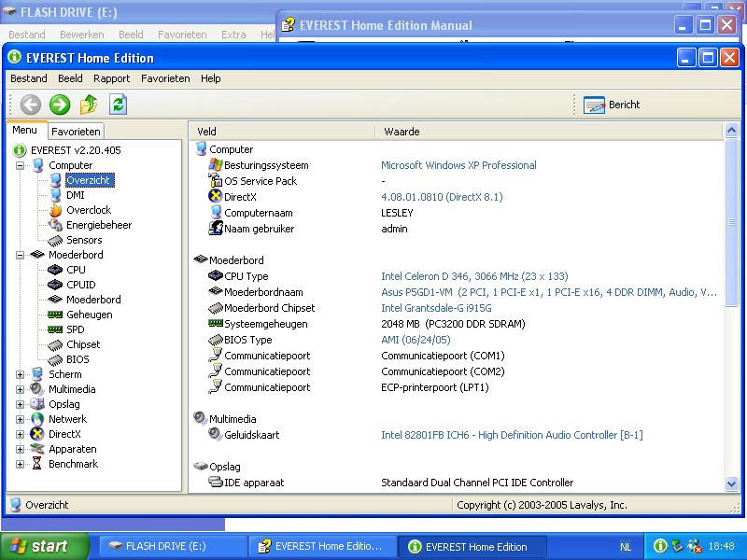Click the grey Back arrow toolbar icon
This screenshot has height=560, width=747.
coord(31,105)
